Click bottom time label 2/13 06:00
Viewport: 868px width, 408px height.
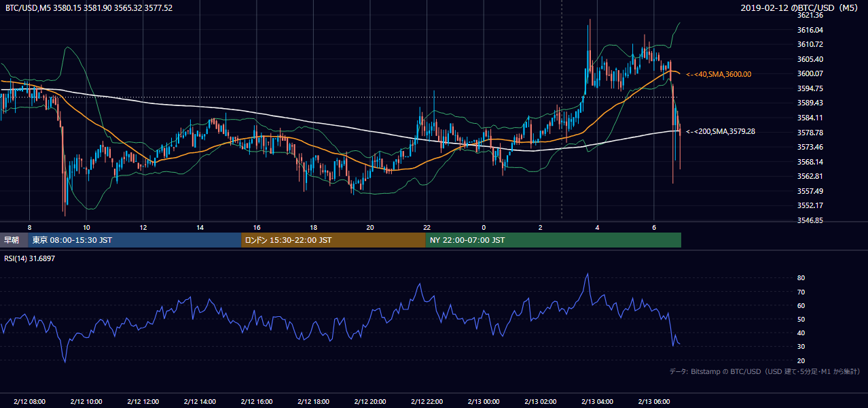(654, 402)
